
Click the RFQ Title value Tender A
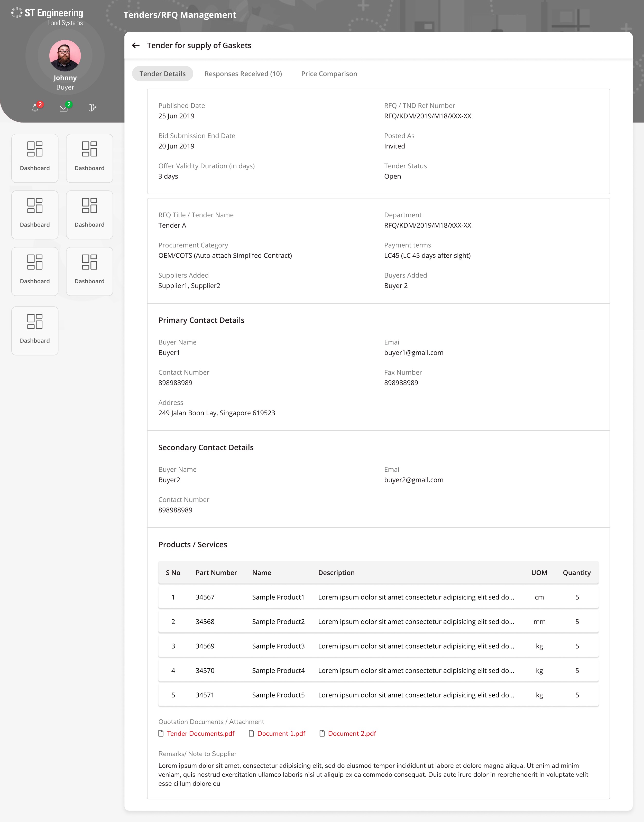point(172,225)
